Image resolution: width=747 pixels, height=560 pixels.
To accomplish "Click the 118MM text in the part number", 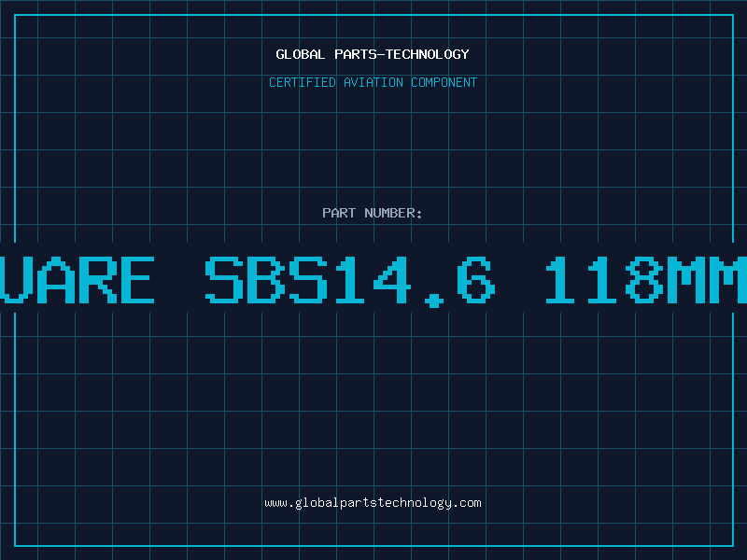I will [646, 280].
